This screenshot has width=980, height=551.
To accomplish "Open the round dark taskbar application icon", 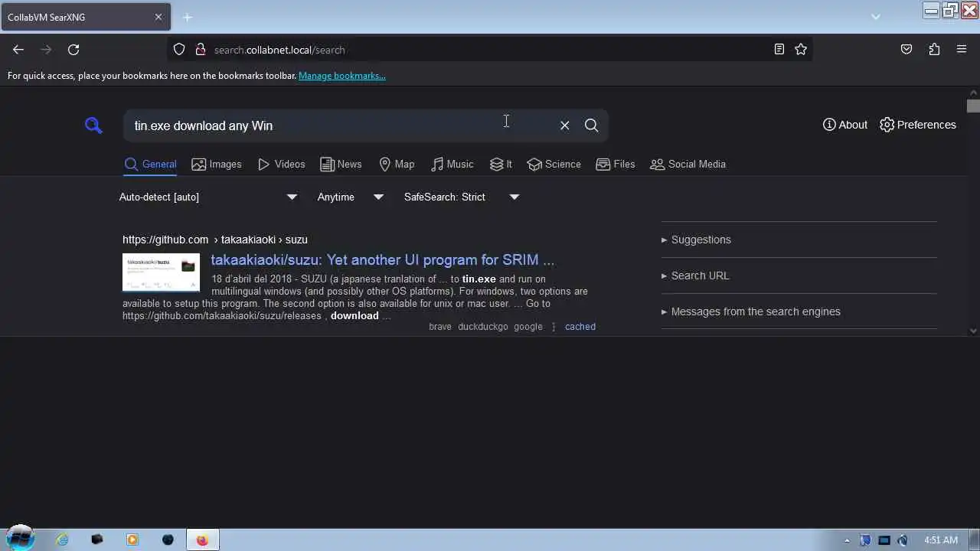I will click(x=168, y=540).
